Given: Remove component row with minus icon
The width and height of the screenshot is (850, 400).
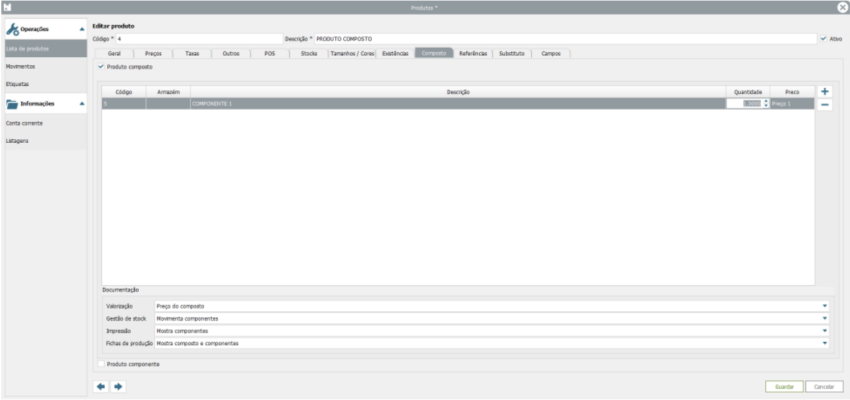Looking at the screenshot, I should 825,104.
